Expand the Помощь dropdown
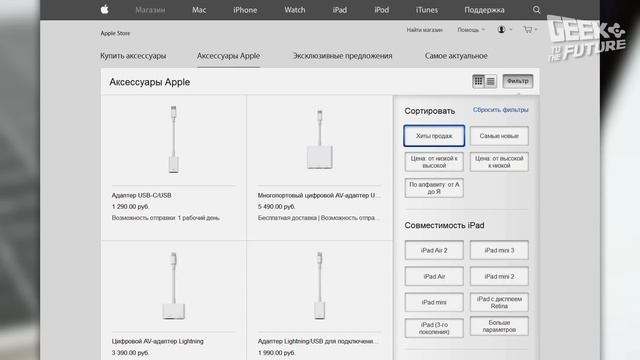Screen dimensions: 640x360 pyautogui.click(x=471, y=30)
